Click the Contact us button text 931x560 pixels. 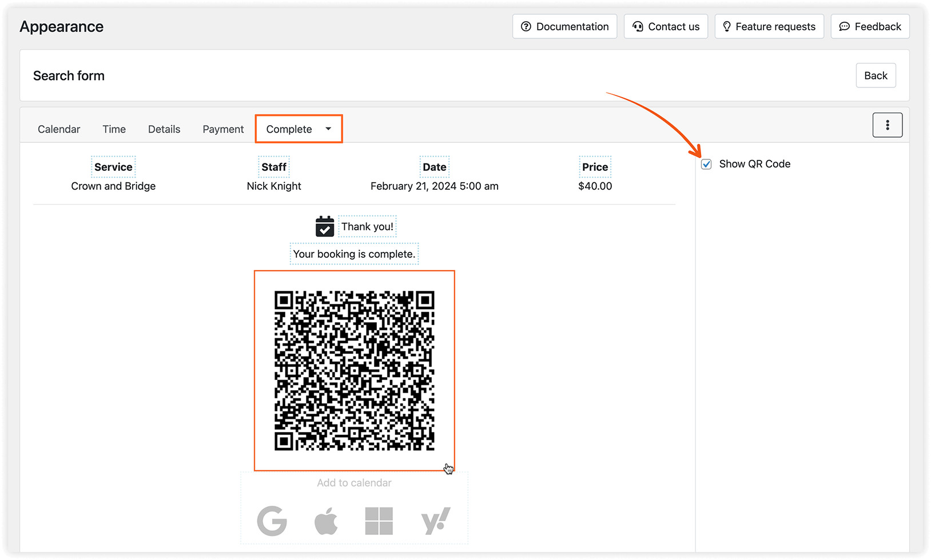tap(674, 26)
